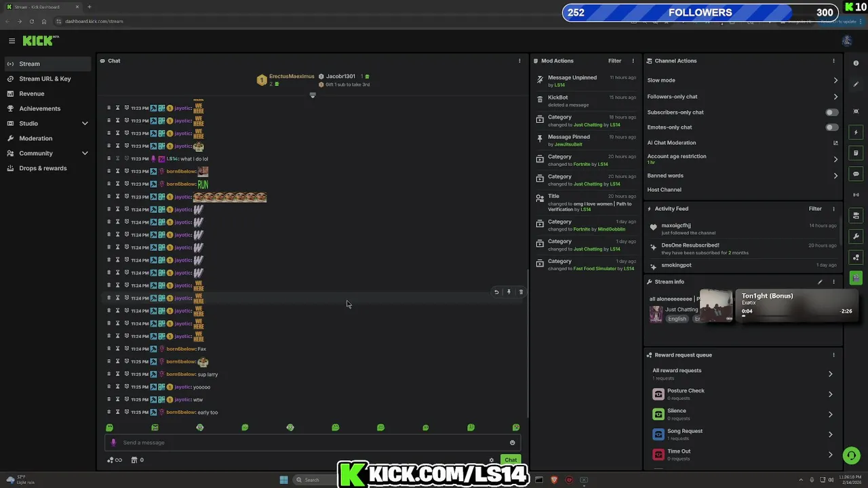Viewport: 868px width, 488px height.
Task: Open All reward requests list
Action: (743, 373)
